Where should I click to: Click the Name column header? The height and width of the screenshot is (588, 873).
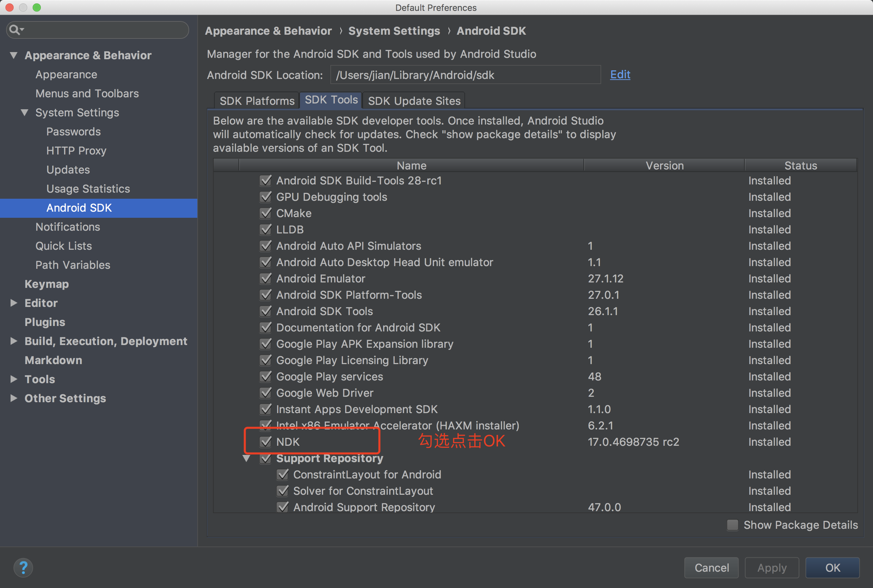tap(411, 165)
